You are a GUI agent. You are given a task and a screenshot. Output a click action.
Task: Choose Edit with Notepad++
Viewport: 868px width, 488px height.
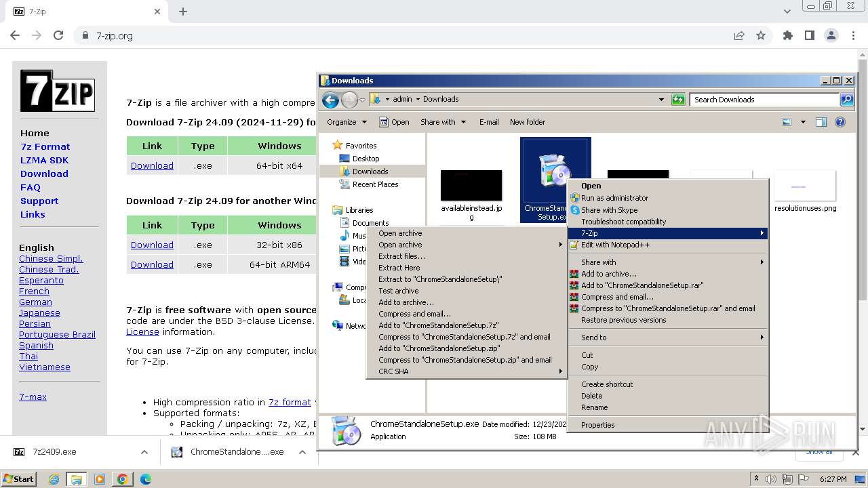coord(668,245)
